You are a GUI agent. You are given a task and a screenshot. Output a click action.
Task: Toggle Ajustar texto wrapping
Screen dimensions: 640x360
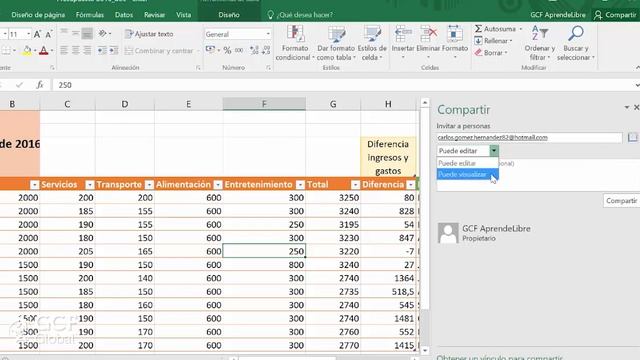[x=149, y=34]
